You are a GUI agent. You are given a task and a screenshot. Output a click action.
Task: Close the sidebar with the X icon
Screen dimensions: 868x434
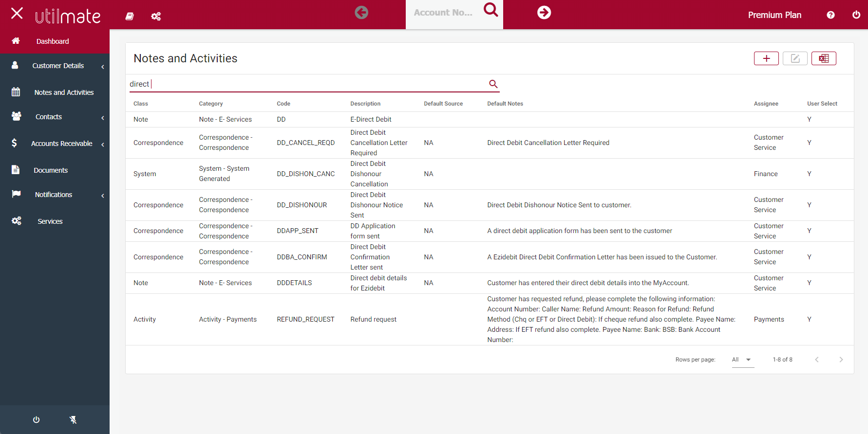pos(17,13)
